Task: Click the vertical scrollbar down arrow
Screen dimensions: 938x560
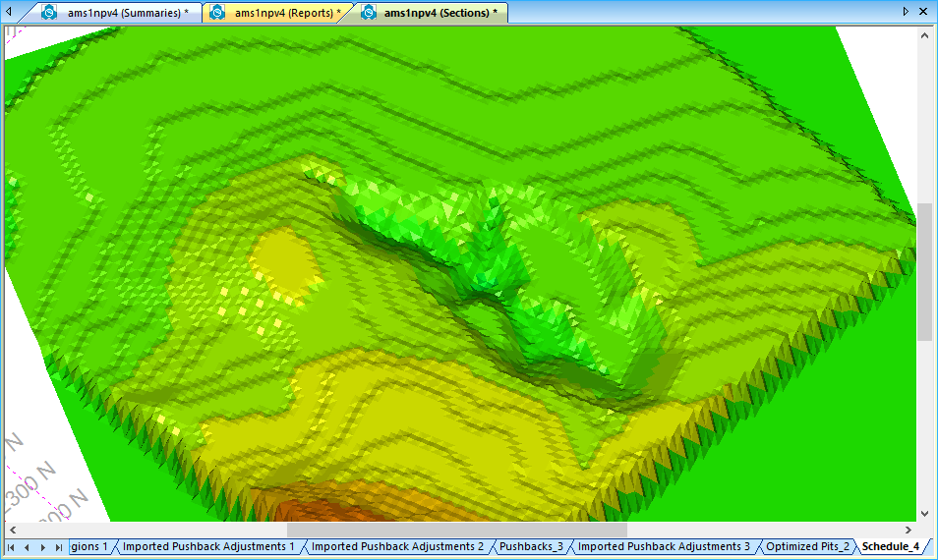Action: coord(924,514)
